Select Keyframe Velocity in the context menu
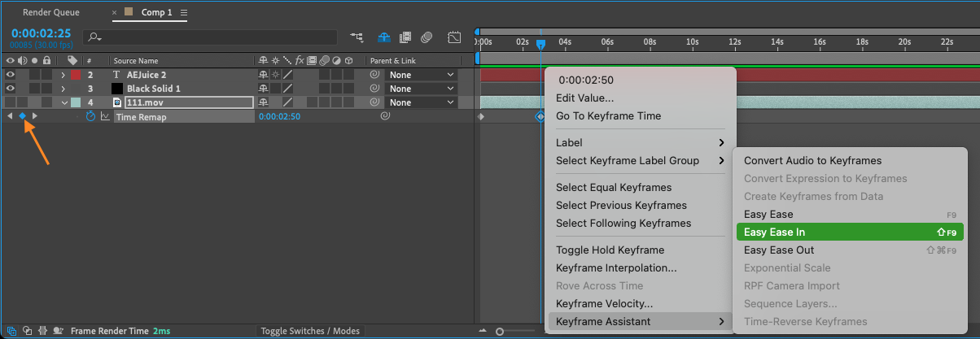This screenshot has height=339, width=980. [604, 304]
